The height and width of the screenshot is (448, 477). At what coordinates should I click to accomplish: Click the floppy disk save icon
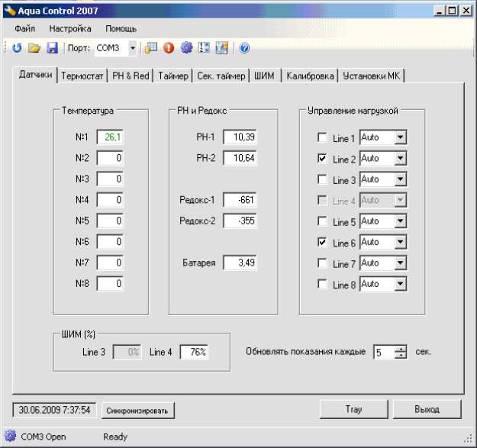pyautogui.click(x=52, y=48)
